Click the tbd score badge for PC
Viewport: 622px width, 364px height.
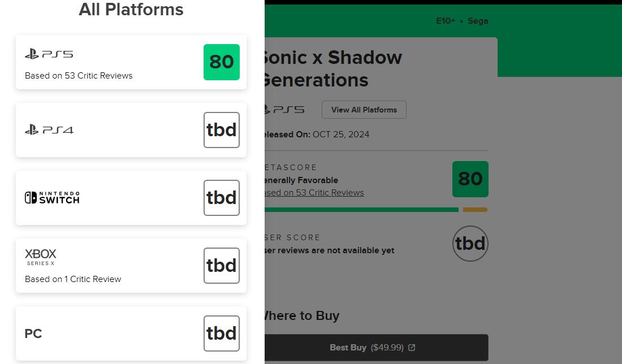click(222, 333)
